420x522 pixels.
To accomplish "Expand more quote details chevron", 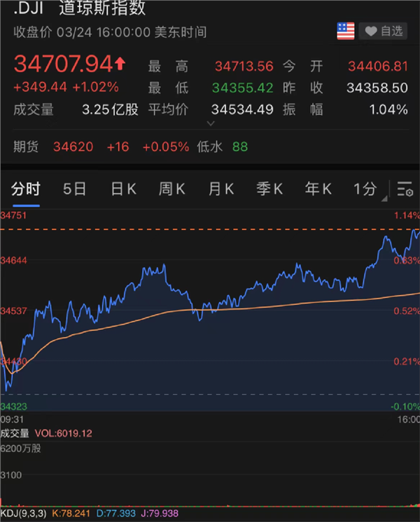I will click(211, 123).
